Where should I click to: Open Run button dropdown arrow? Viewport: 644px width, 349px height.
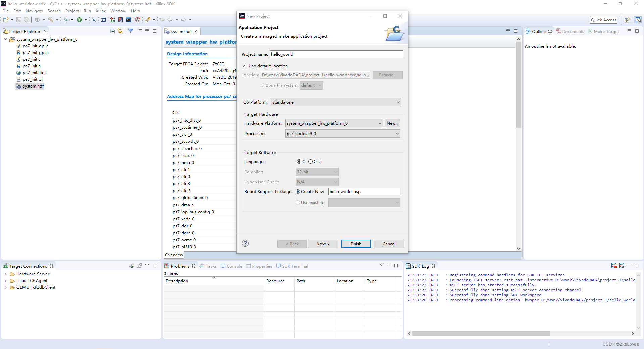[x=86, y=20]
